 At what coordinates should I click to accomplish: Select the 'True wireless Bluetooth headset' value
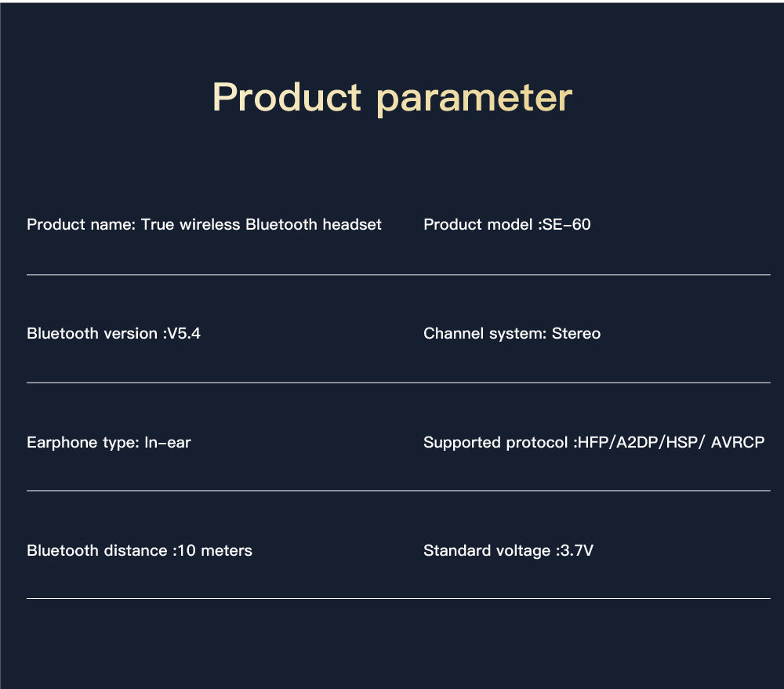tap(261, 225)
